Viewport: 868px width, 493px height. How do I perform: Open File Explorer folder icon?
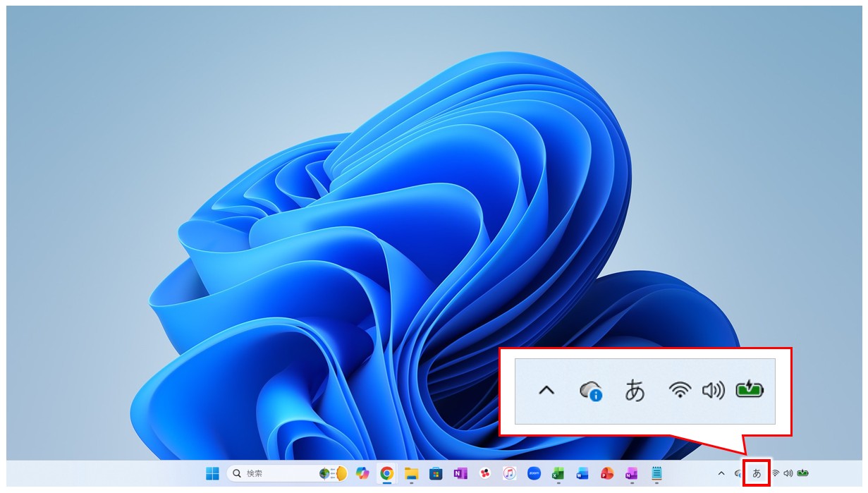point(411,473)
